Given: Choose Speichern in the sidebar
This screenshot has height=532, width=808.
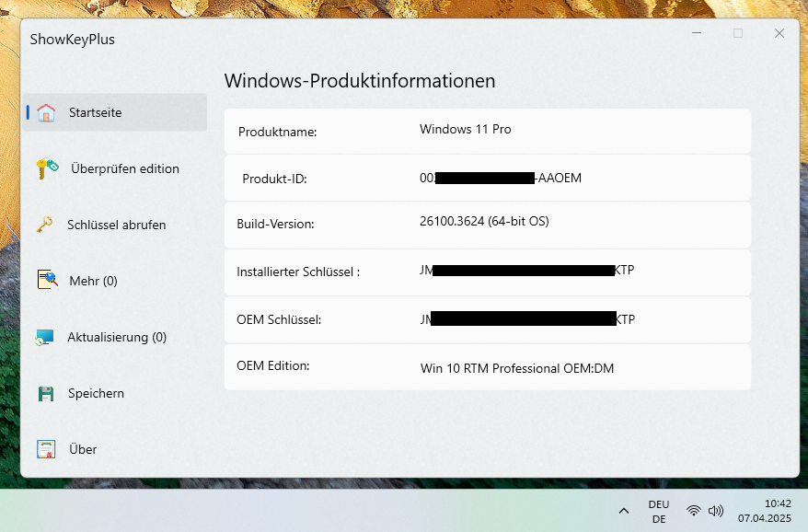Looking at the screenshot, I should pos(114,393).
